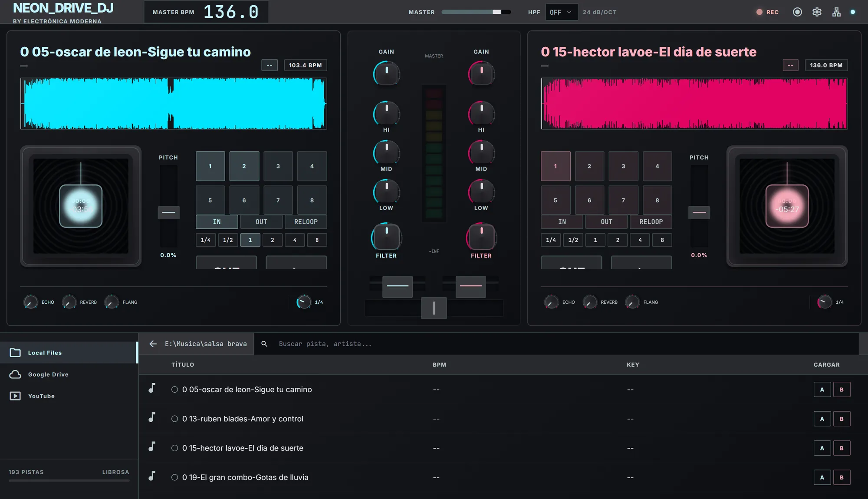Load Amor y control to deck A
Screen dimensions: 868x499
click(x=822, y=419)
